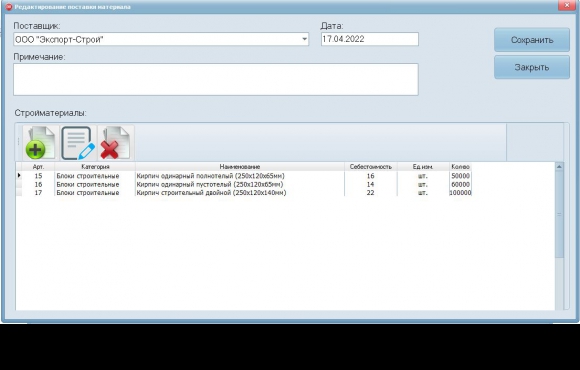Click the app icon in title bar
Viewport: 580px width, 370px height.
click(x=9, y=7)
